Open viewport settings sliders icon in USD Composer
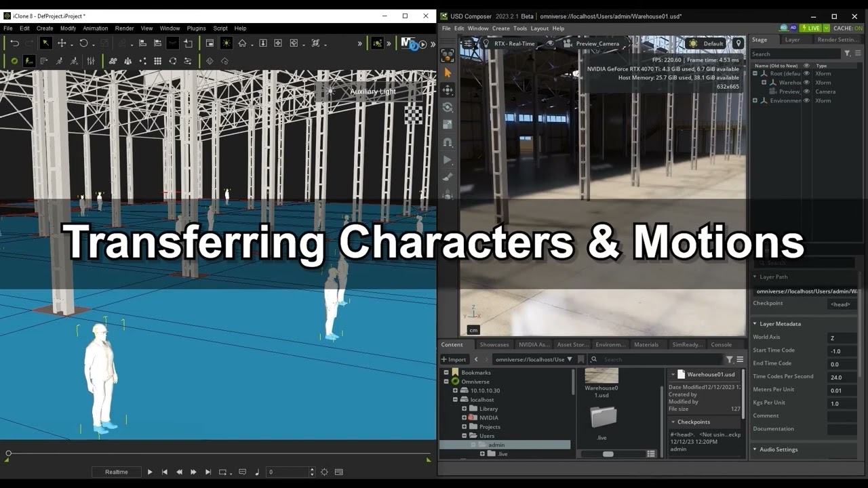The width and height of the screenshot is (868, 488). click(x=467, y=43)
